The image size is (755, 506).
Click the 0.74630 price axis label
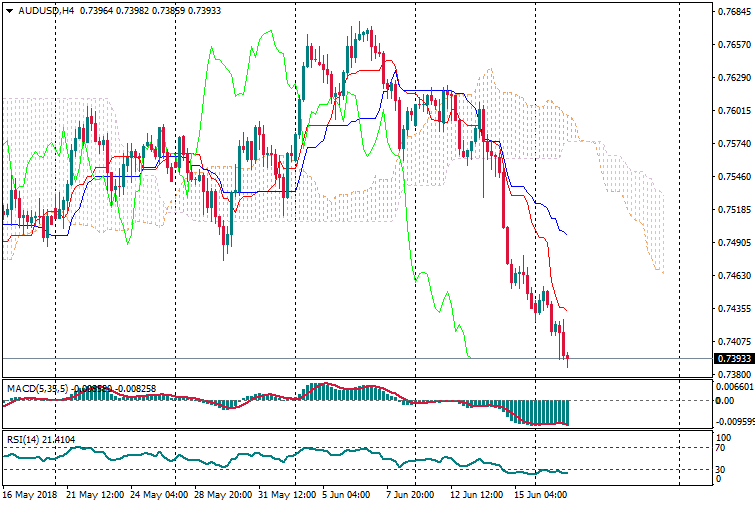(733, 276)
